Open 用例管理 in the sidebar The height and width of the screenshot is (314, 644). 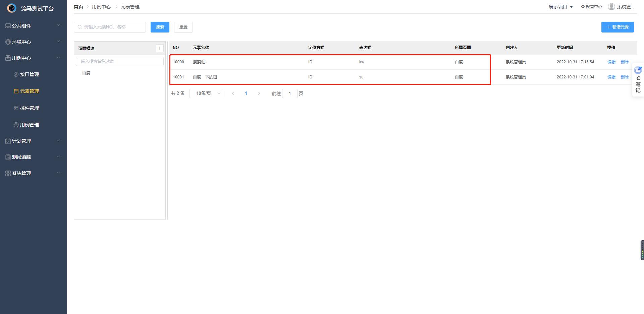click(x=34, y=125)
